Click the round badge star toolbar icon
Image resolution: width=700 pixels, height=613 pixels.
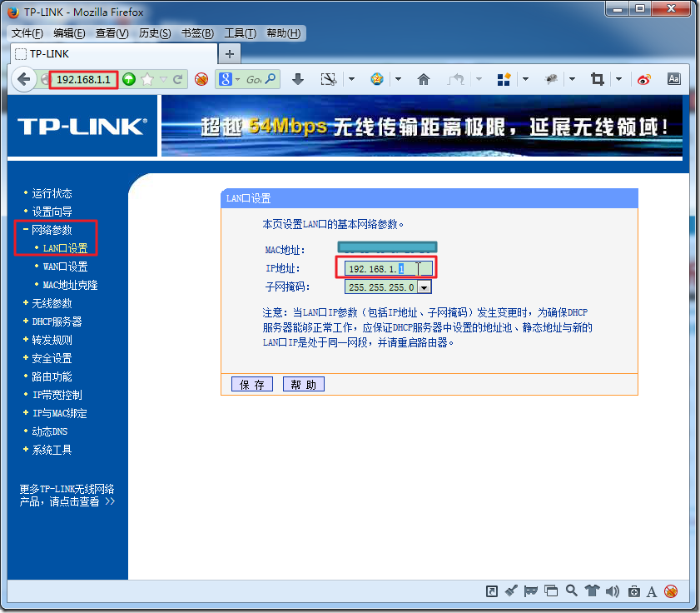click(x=377, y=79)
